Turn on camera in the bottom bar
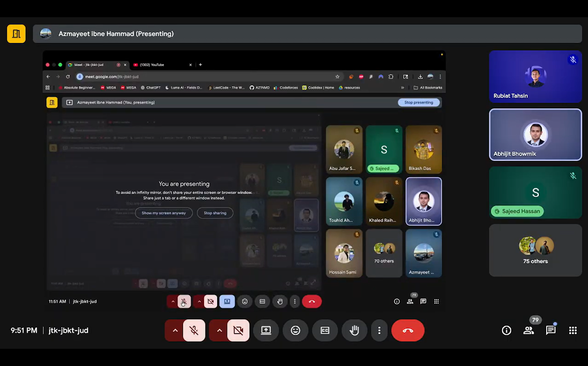 tap(238, 330)
